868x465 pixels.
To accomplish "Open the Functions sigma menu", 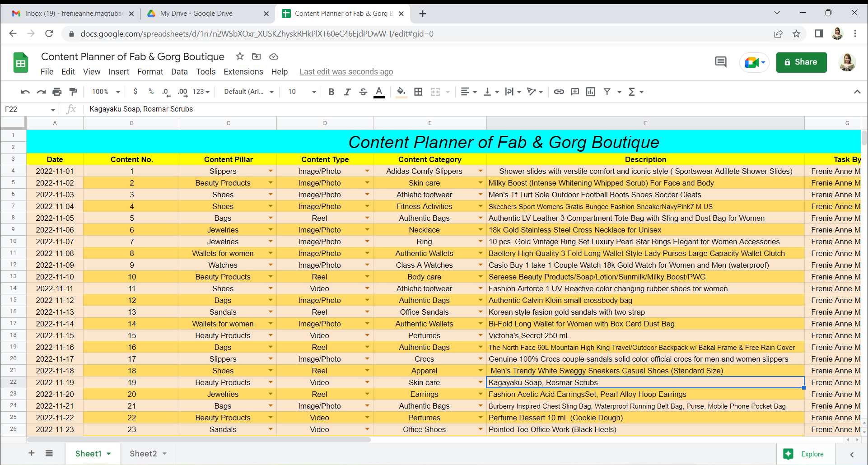I will click(635, 92).
